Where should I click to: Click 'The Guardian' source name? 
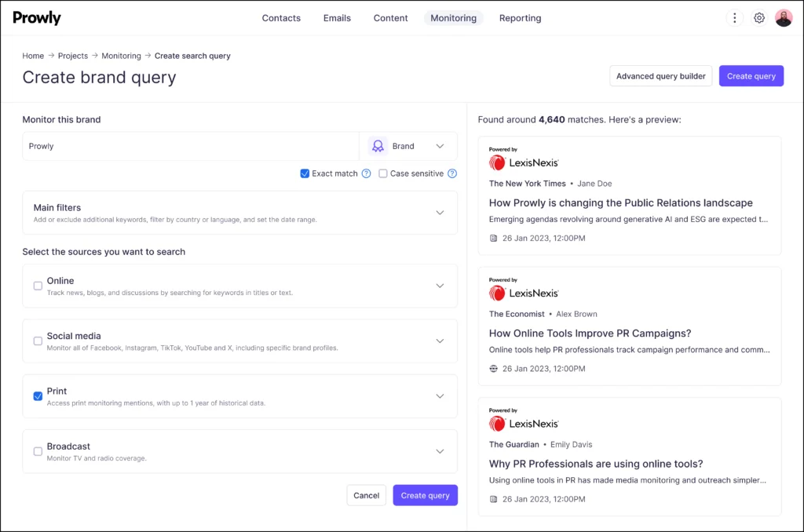click(513, 445)
